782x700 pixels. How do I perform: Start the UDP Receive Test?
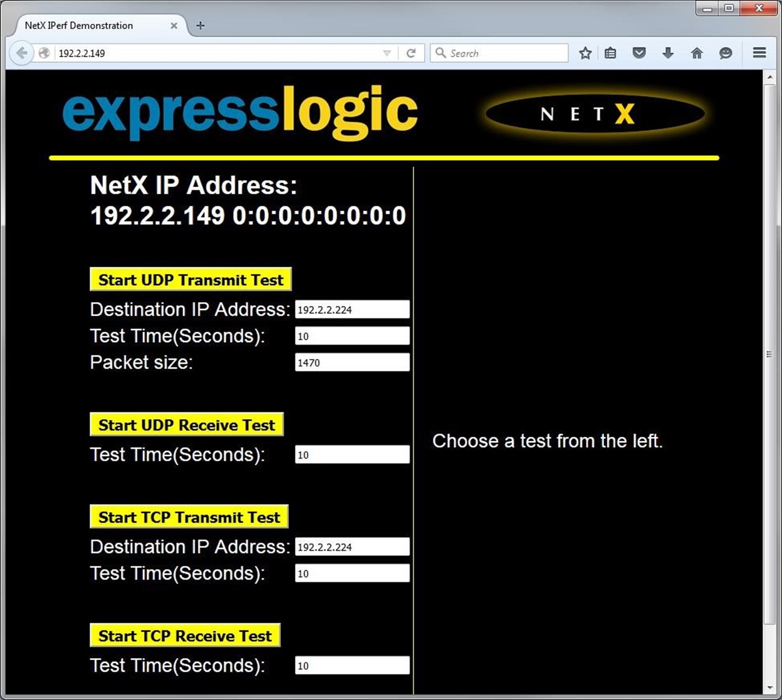pos(186,425)
